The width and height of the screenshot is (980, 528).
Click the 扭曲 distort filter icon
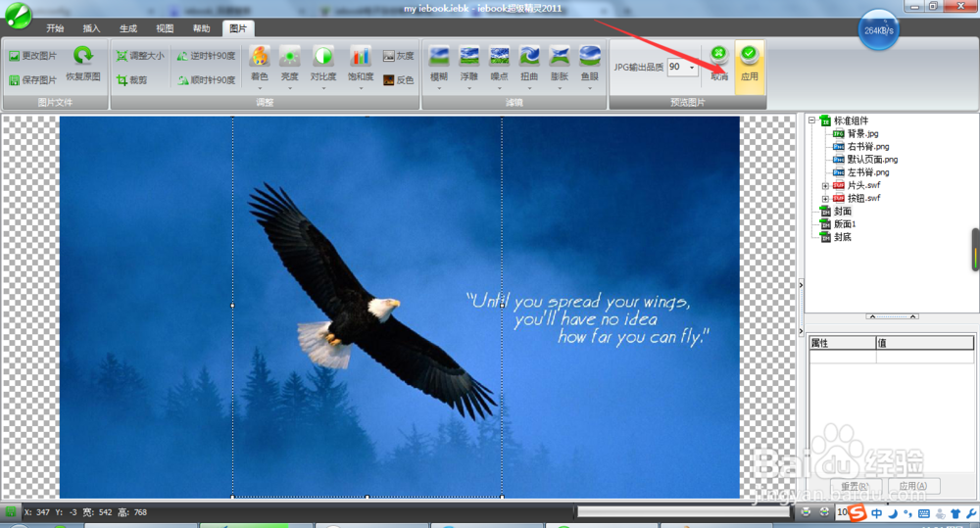point(529,56)
